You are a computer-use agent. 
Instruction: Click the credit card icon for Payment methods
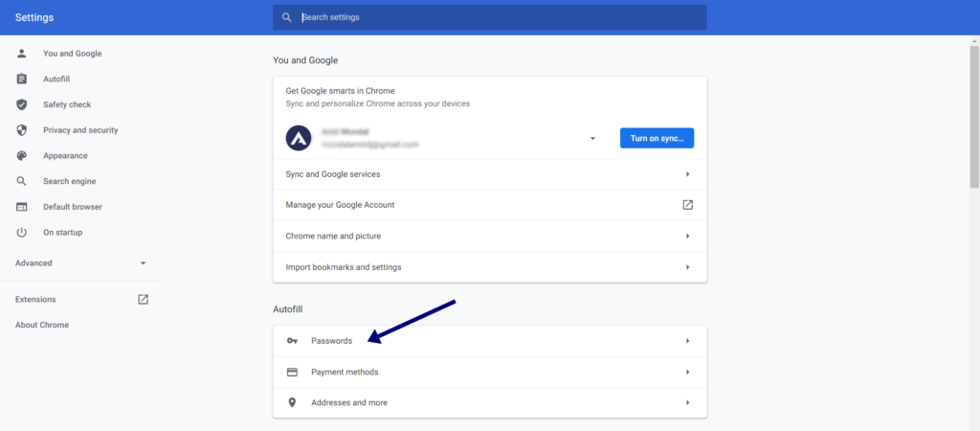(x=292, y=373)
